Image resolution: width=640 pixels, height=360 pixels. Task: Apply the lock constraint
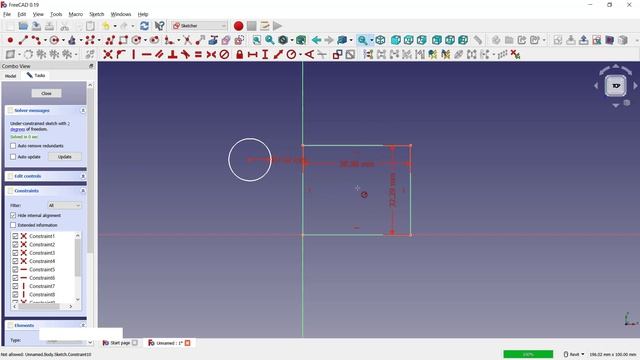click(x=240, y=54)
